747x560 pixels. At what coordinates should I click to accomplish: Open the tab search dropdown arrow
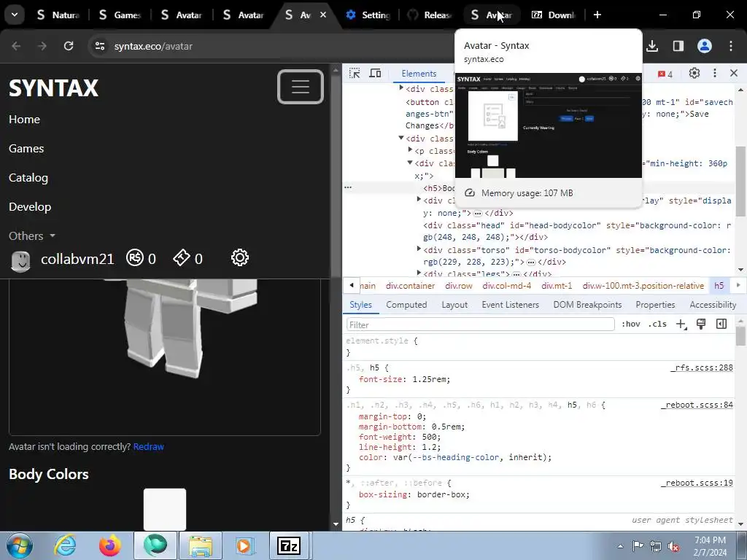click(x=15, y=15)
